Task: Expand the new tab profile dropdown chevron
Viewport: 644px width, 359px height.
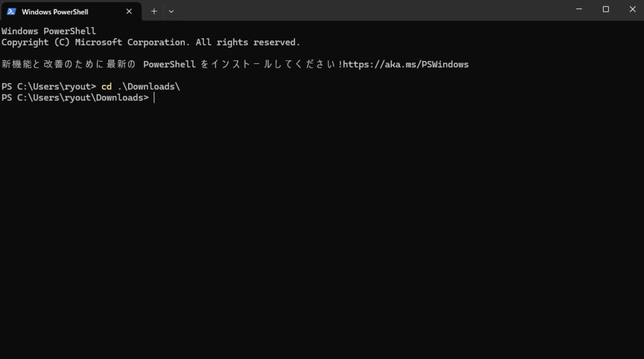Action: (171, 12)
